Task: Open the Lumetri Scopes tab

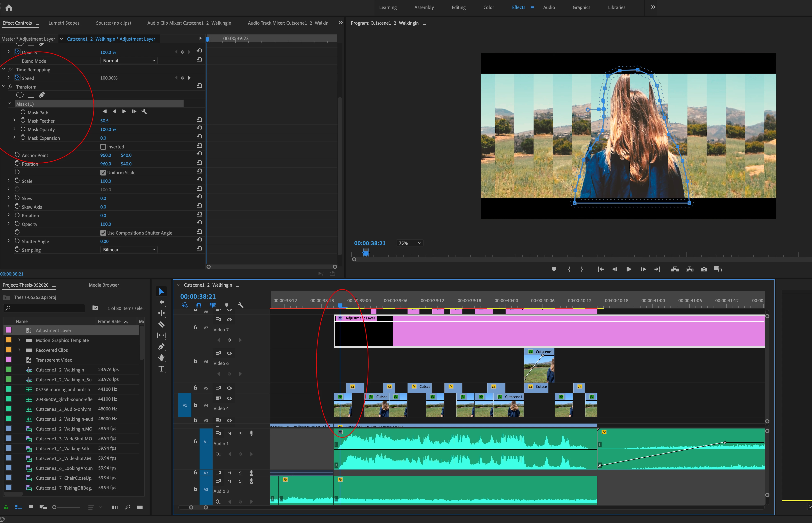Action: click(64, 23)
